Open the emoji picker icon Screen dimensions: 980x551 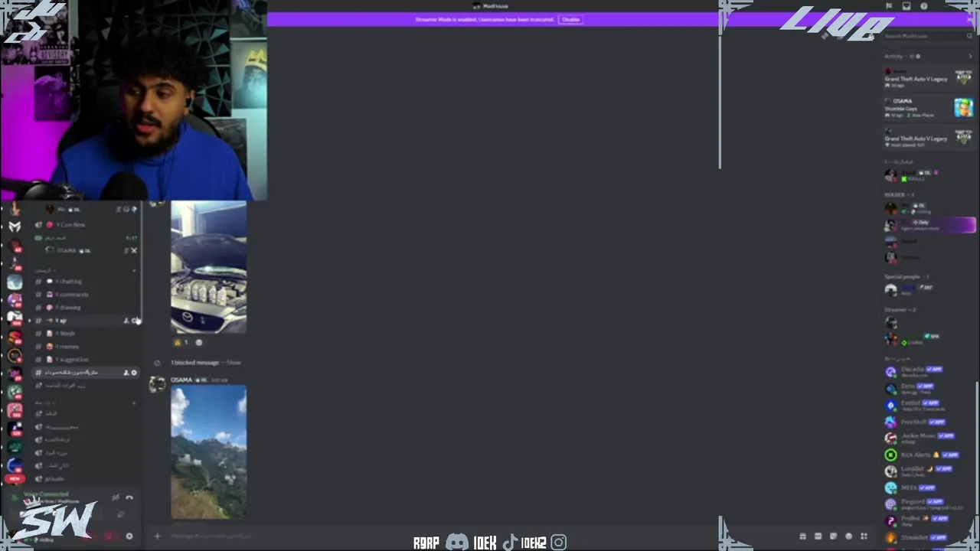[848, 536]
